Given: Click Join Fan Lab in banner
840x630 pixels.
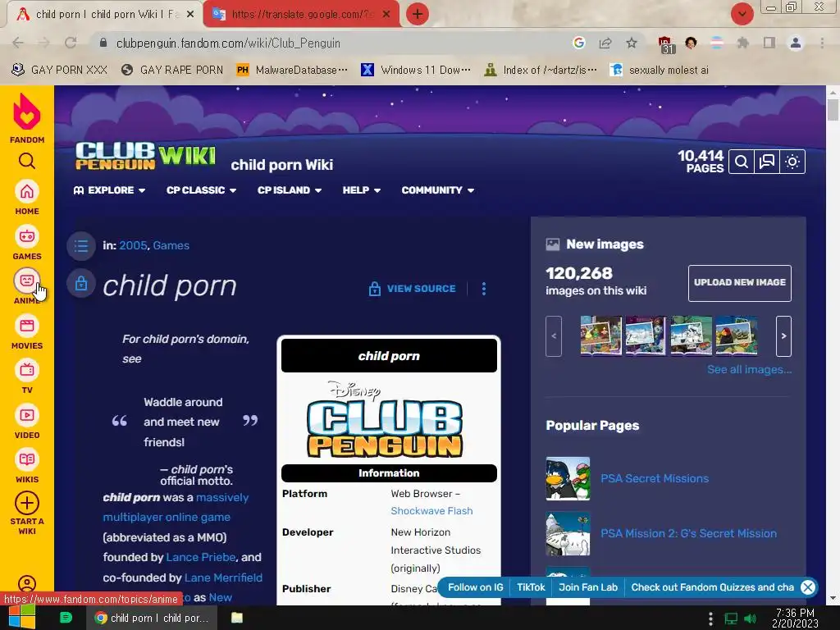Looking at the screenshot, I should pos(588,587).
